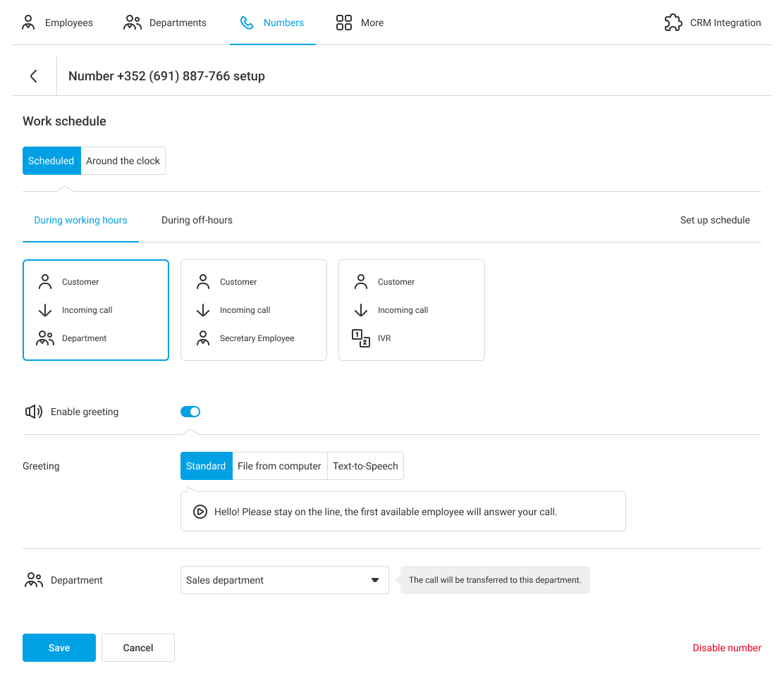The width and height of the screenshot is (784, 690).
Task: Open the During working hours tab
Action: (80, 220)
